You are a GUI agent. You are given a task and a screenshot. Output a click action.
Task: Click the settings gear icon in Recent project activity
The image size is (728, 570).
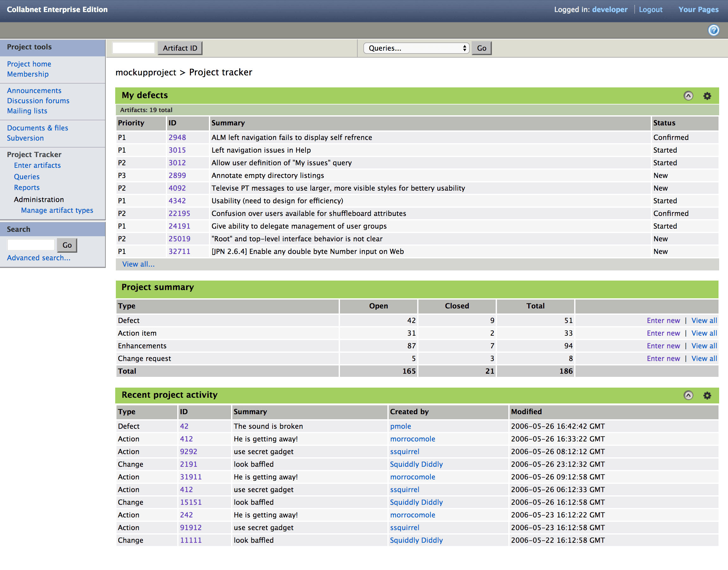click(708, 394)
